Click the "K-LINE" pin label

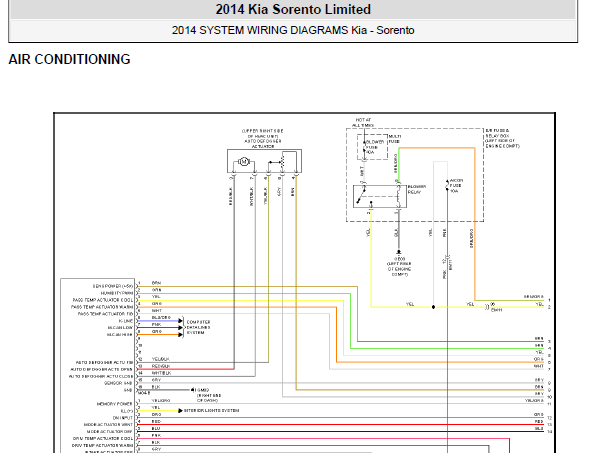pos(126,321)
